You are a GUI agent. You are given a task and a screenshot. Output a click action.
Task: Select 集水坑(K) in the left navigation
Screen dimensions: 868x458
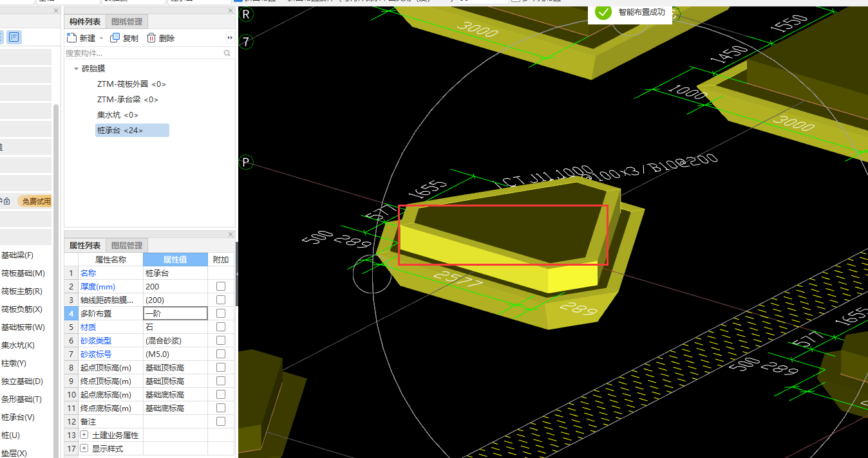coord(18,345)
